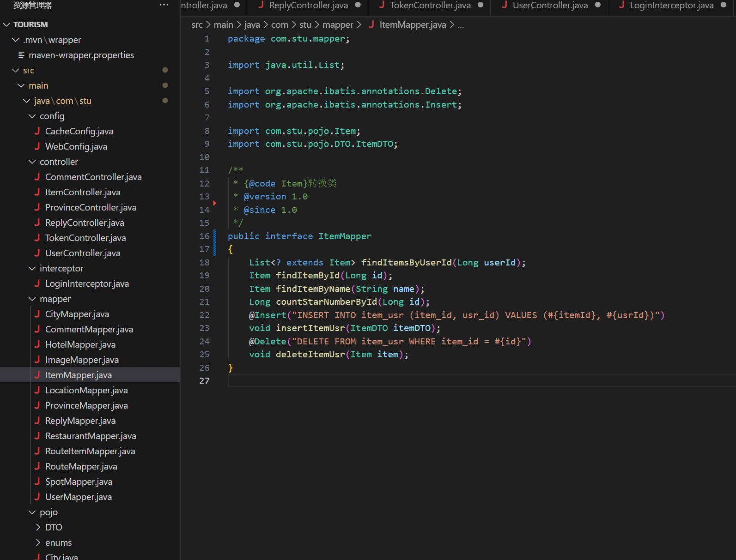
Task: Expand the enums folder
Action: click(38, 542)
